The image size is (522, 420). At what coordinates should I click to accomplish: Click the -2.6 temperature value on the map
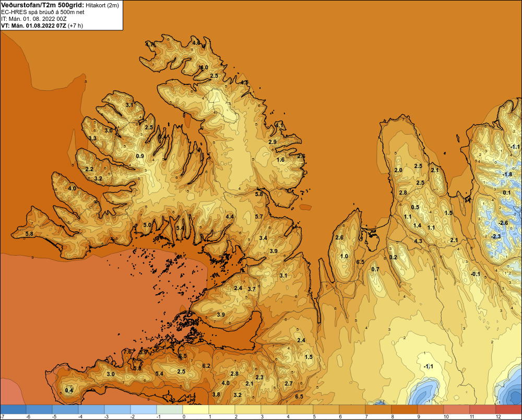[503, 223]
